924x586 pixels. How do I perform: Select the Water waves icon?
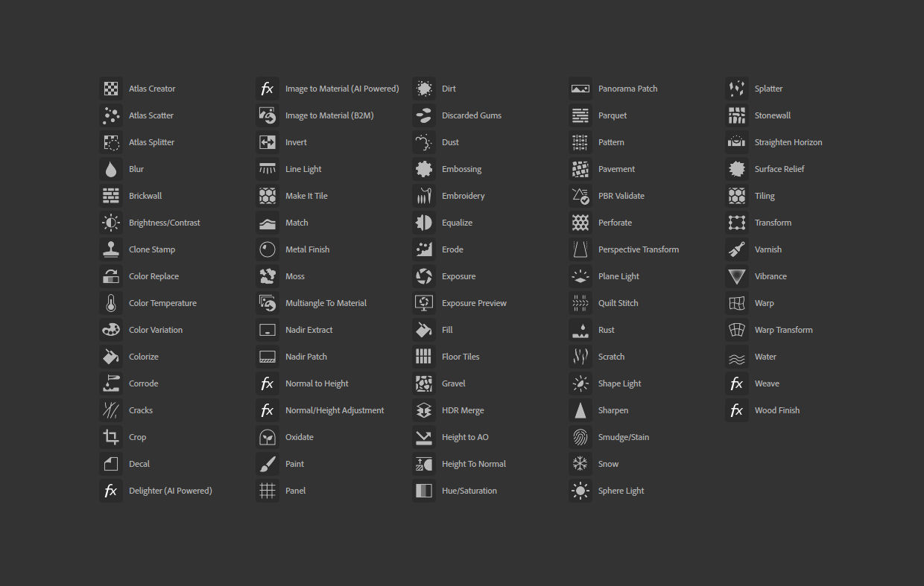click(x=737, y=357)
